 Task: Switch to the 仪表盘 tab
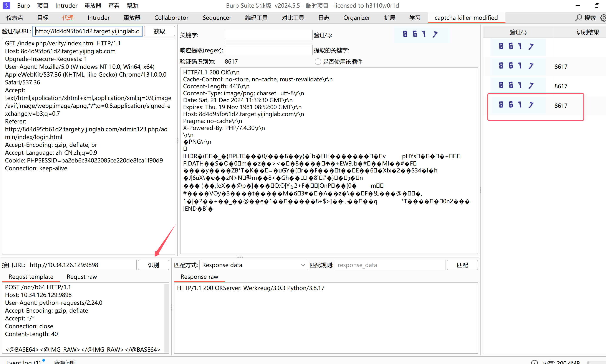(15, 18)
